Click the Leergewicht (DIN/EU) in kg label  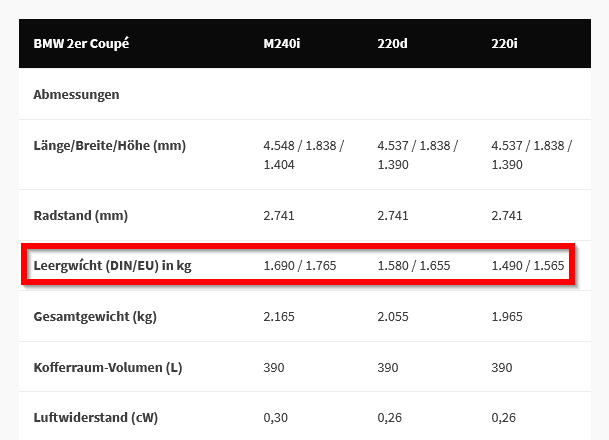coord(112,266)
